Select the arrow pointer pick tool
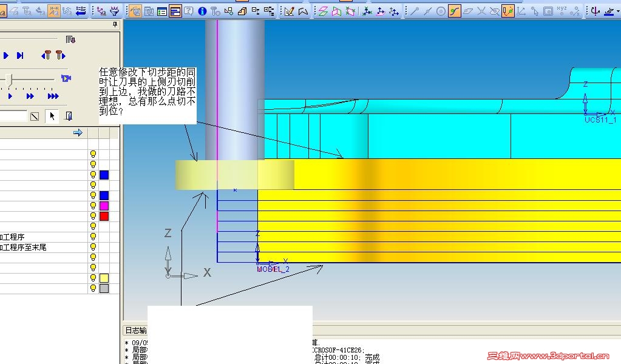 (52, 116)
